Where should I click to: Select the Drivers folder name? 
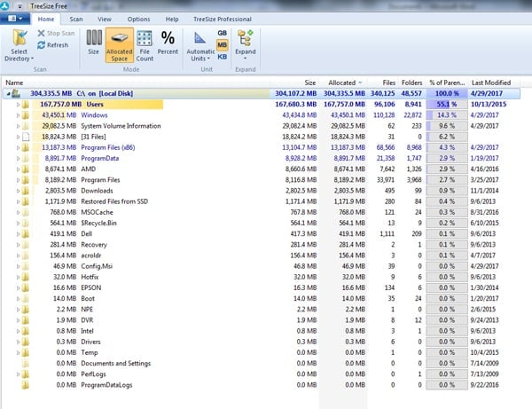click(90, 342)
